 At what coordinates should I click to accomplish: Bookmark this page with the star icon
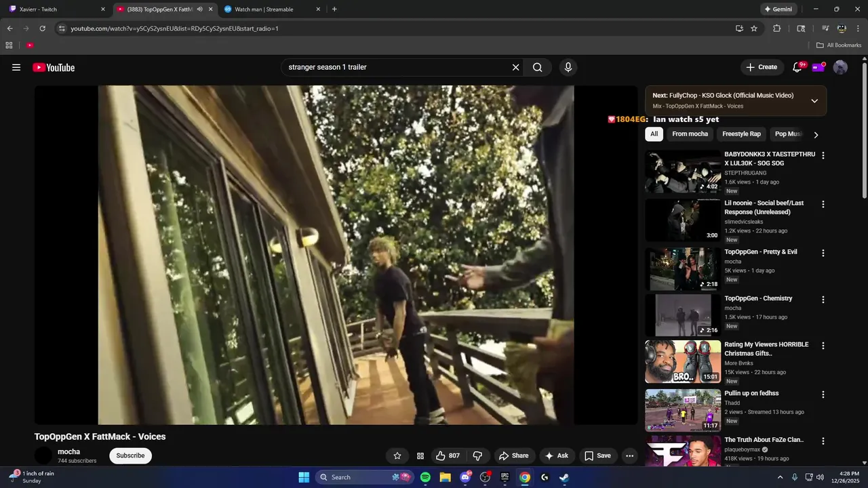pos(754,28)
